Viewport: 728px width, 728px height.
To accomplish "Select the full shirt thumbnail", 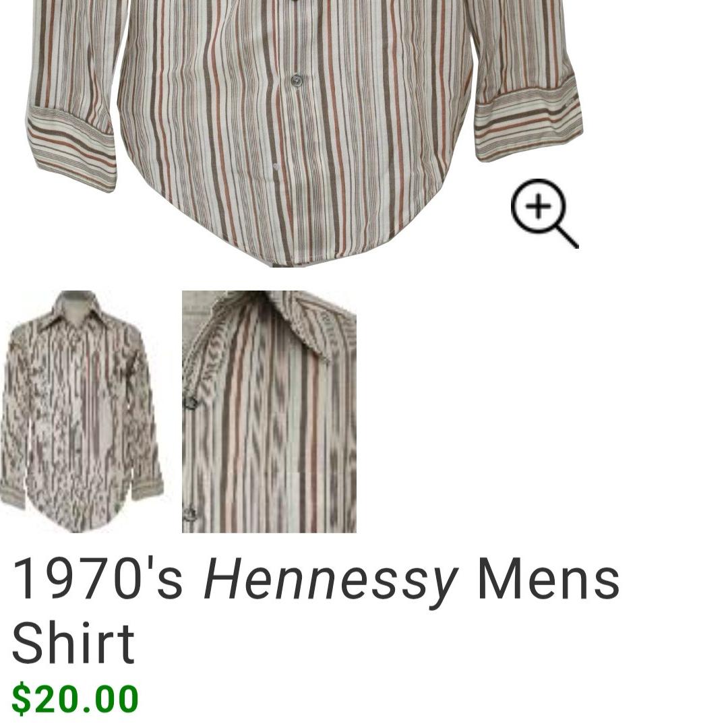I will point(82,411).
